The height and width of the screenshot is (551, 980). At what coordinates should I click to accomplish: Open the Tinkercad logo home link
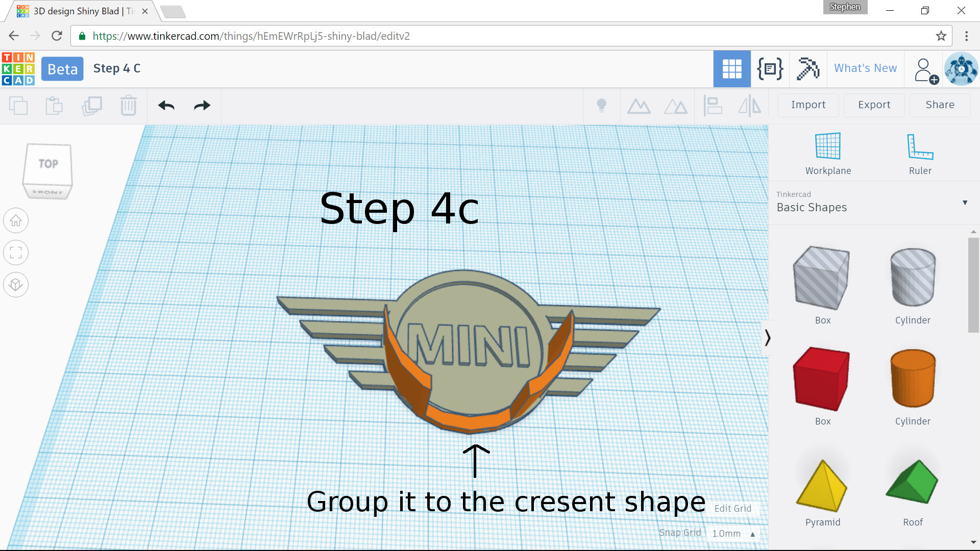coord(18,69)
